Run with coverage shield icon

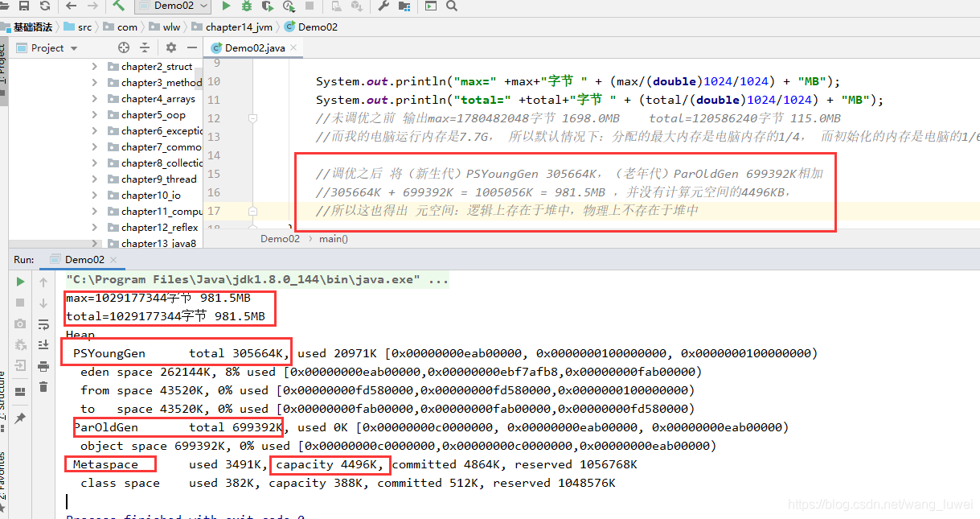click(x=267, y=6)
